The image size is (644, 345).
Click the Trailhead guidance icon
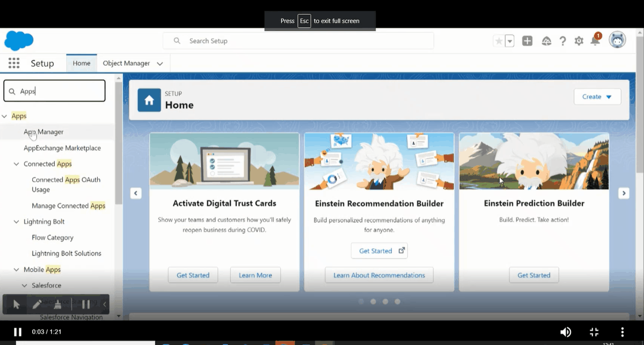pyautogui.click(x=547, y=41)
